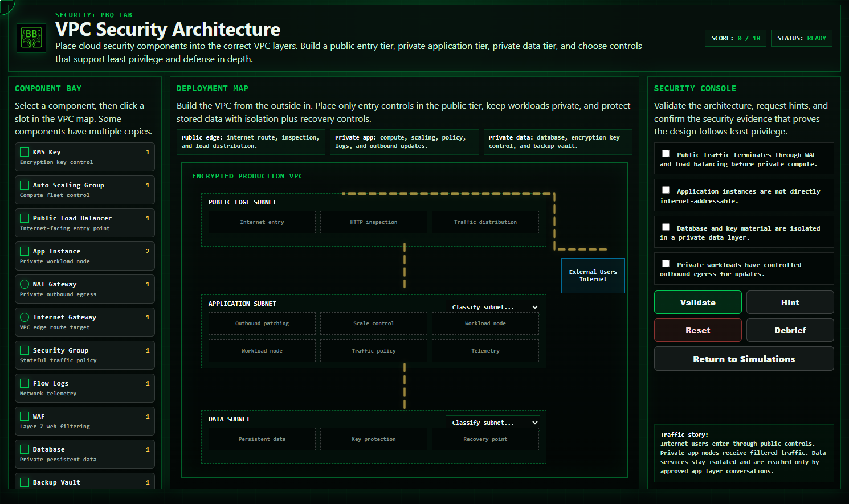
Task: Click the 'Public edge:' legend box
Action: click(251, 142)
